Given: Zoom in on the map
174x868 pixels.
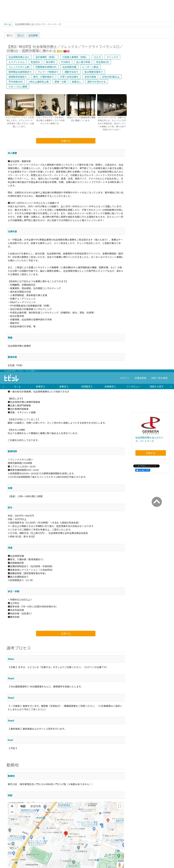Looking at the screenshot, I should pos(12,806).
